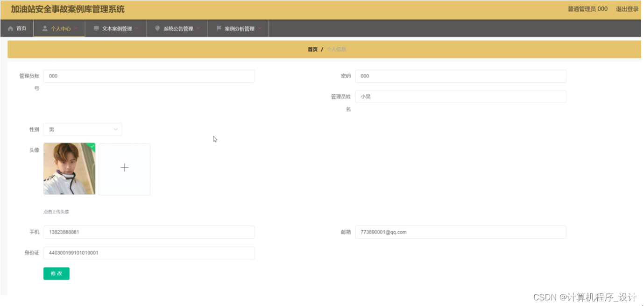Click the 加油站安全事故案例库管理系统 title

(68, 9)
